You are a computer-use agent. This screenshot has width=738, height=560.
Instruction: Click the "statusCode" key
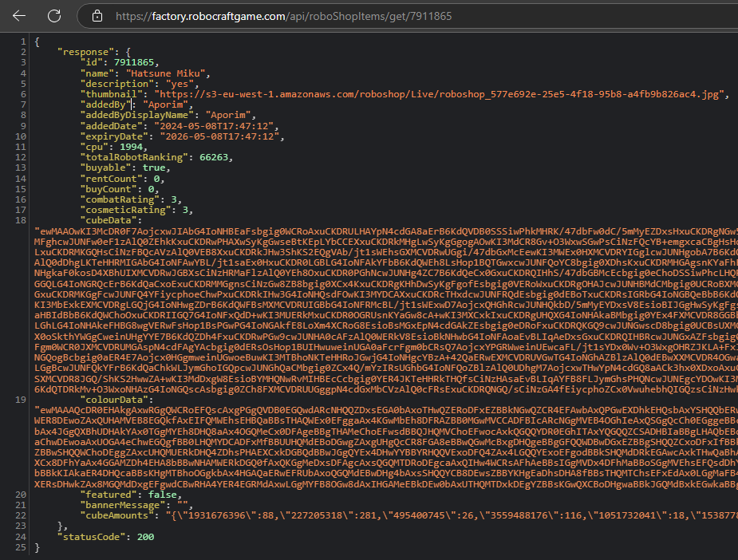[91, 537]
